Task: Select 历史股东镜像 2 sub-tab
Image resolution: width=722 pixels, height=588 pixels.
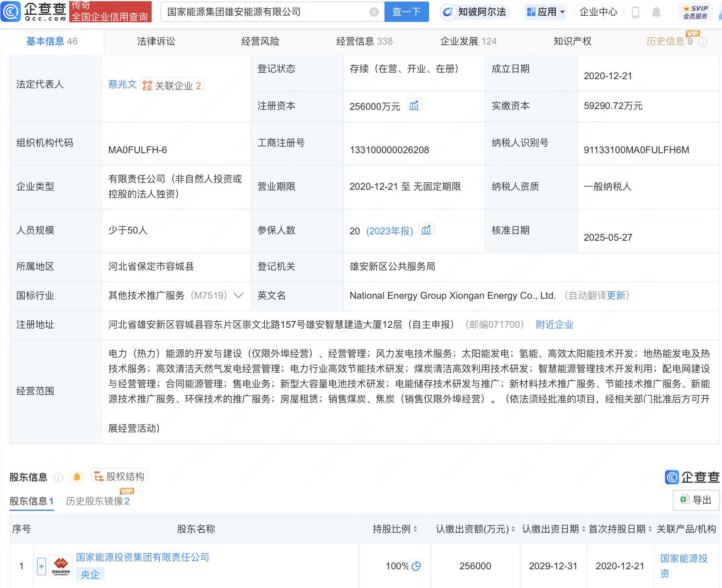Action: (x=98, y=501)
